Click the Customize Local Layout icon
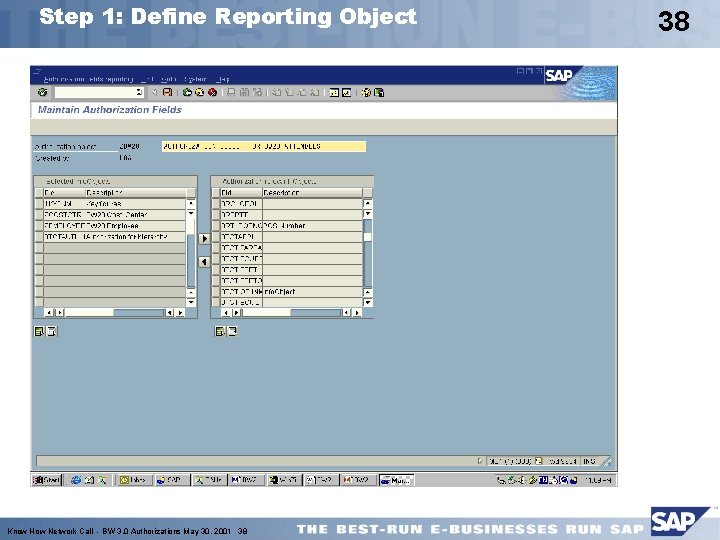 (379, 92)
